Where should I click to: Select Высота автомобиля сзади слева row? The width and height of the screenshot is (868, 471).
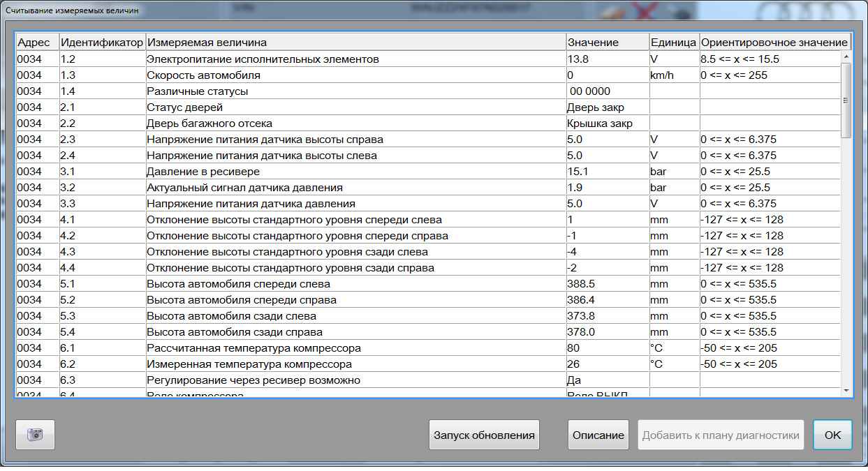[x=427, y=316]
